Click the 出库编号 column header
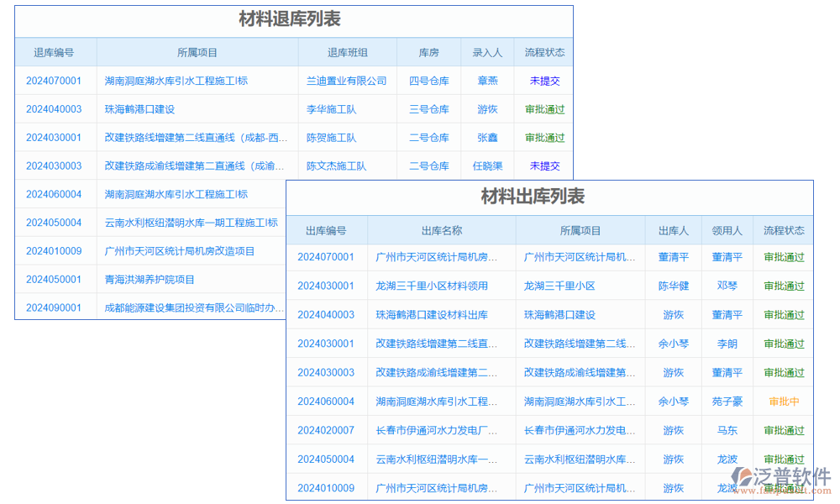Image resolution: width=840 pixels, height=504 pixels. coord(327,230)
